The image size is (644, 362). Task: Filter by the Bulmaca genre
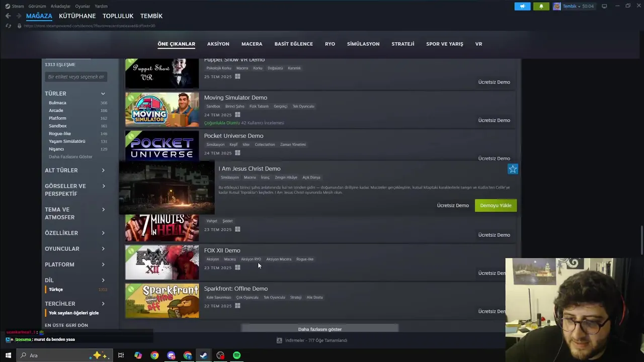pyautogui.click(x=57, y=103)
